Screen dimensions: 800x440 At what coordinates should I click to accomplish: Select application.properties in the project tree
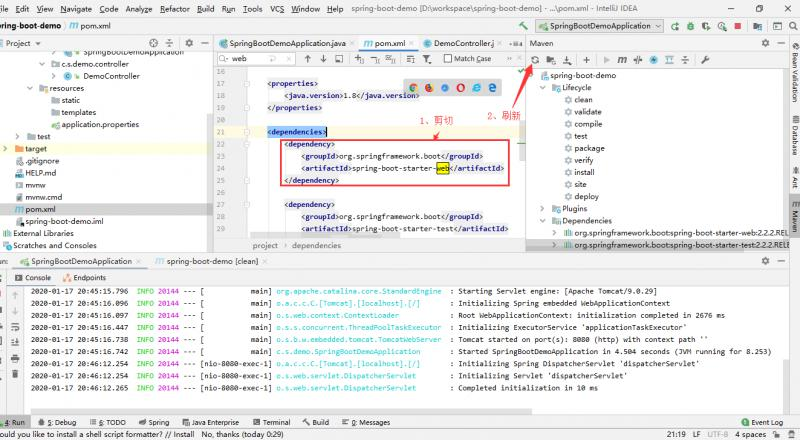tap(100, 124)
